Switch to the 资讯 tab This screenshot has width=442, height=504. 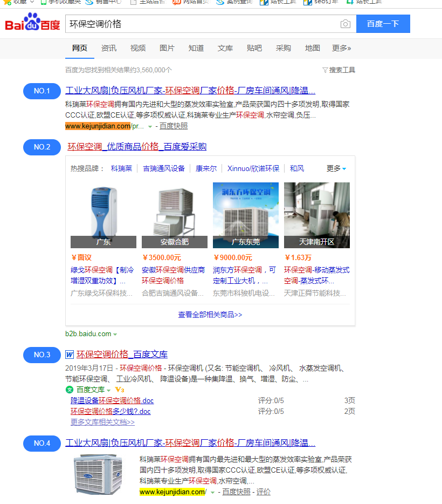[x=109, y=48]
